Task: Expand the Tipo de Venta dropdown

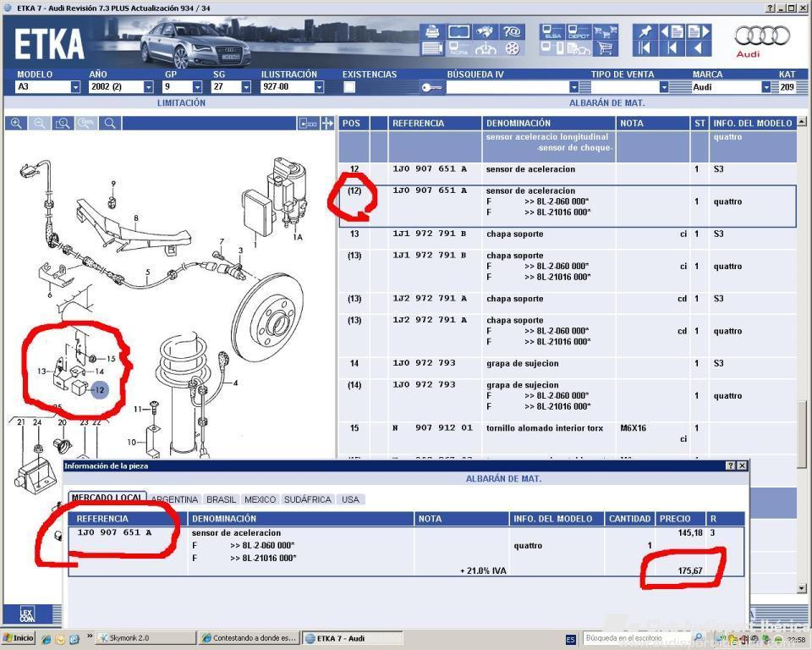Action: pyautogui.click(x=664, y=87)
